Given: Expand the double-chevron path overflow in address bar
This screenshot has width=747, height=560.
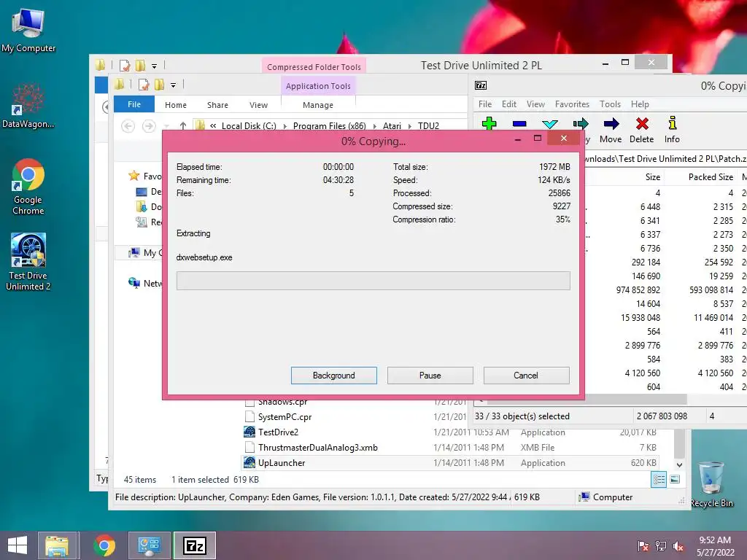Looking at the screenshot, I should [213, 125].
